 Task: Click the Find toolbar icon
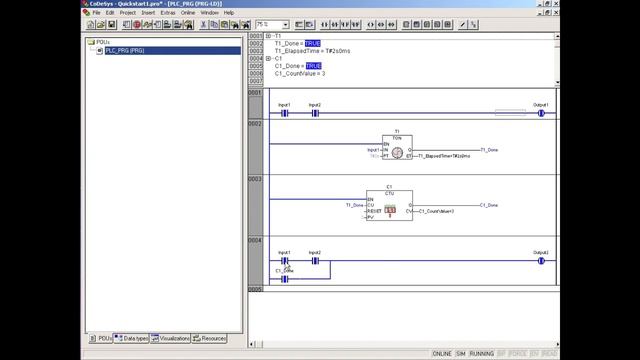tap(235, 24)
